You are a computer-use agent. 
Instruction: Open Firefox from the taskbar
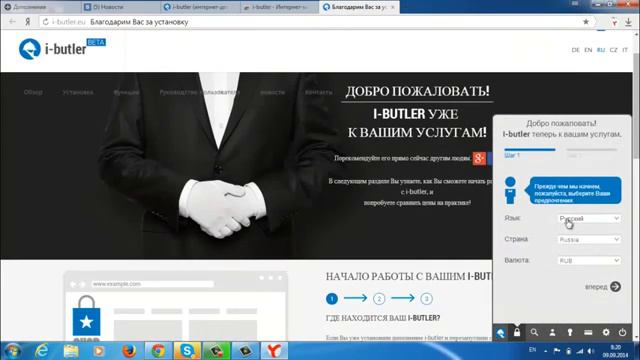129,351
